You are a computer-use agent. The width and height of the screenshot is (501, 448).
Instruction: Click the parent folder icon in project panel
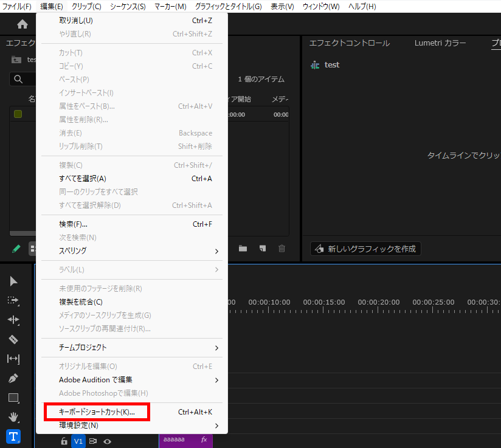tap(16, 60)
